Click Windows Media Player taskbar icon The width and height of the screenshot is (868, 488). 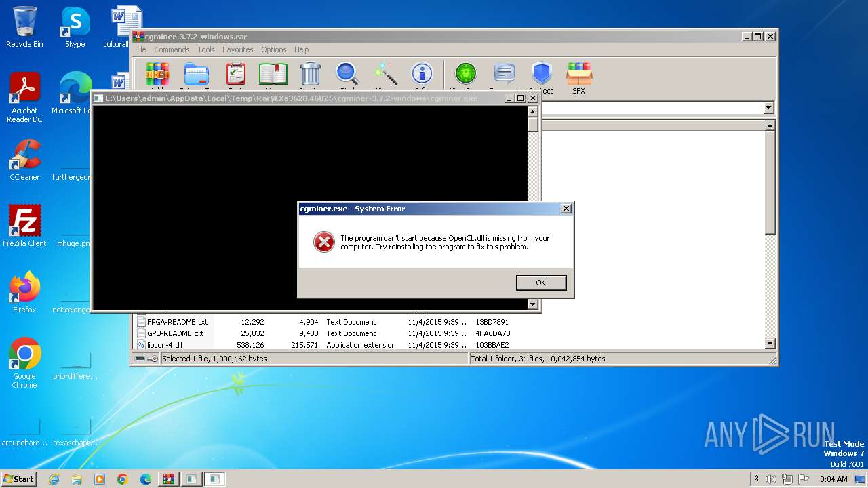pyautogui.click(x=100, y=479)
